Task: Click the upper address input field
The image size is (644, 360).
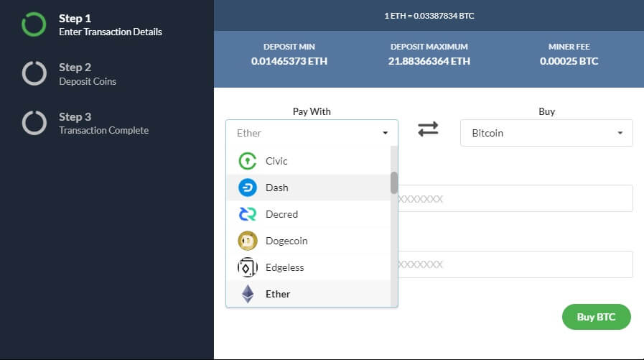Action: pos(515,198)
